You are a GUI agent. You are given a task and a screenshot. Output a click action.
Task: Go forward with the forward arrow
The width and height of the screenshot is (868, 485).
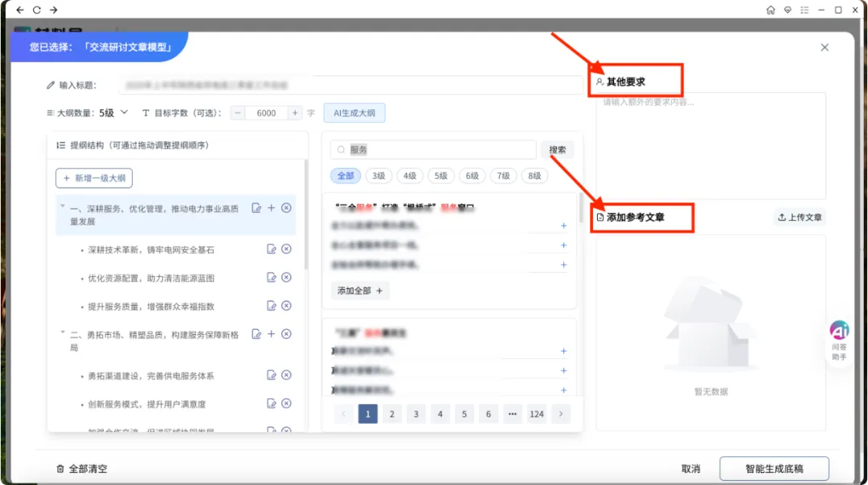(x=53, y=10)
